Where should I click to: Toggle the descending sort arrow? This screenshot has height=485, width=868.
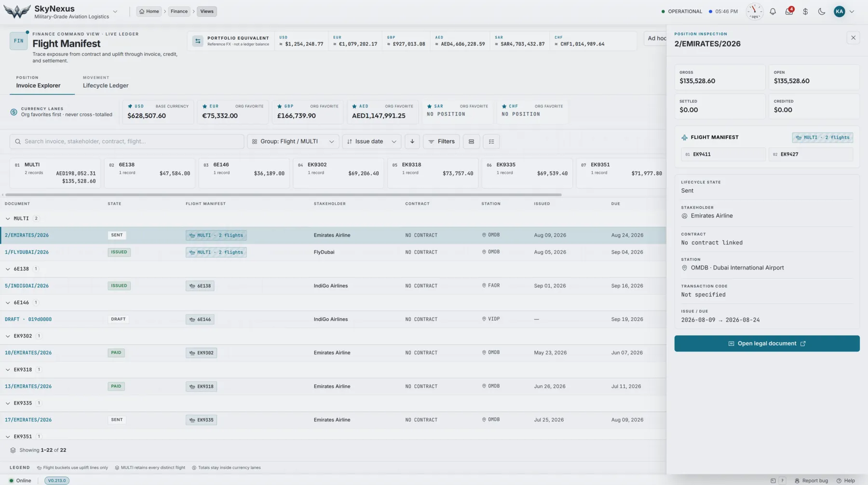coord(412,142)
